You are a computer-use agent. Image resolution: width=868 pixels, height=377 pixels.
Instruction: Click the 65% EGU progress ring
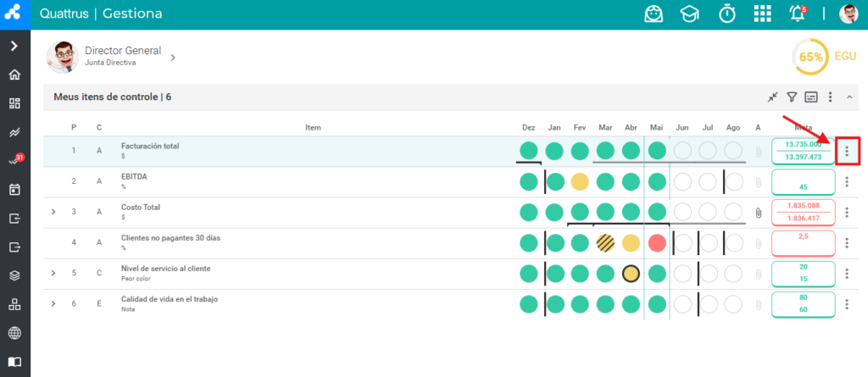coord(811,57)
